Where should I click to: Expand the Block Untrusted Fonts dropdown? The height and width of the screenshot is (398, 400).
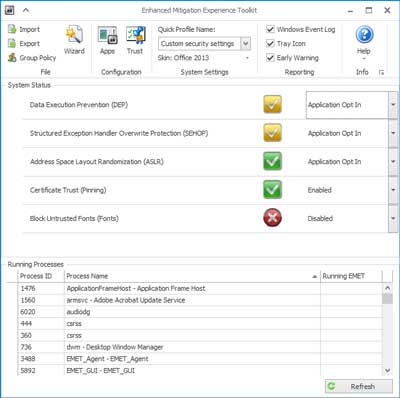[x=393, y=218]
